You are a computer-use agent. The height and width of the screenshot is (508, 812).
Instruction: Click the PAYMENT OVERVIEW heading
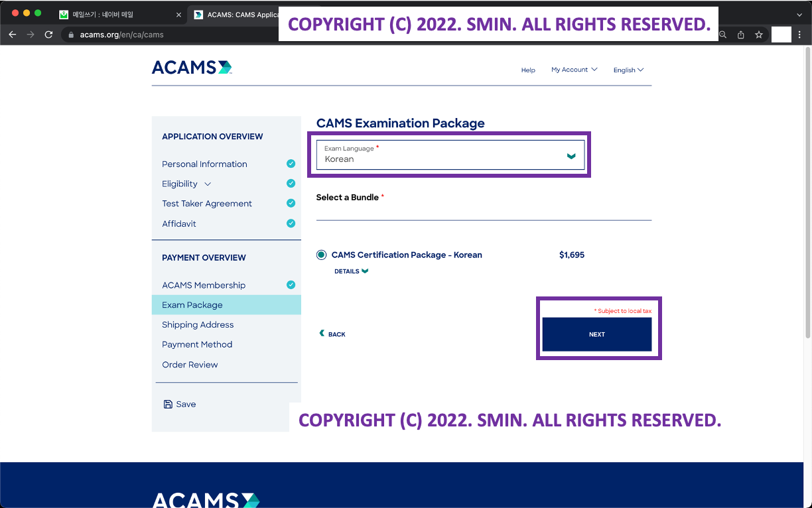tap(204, 257)
